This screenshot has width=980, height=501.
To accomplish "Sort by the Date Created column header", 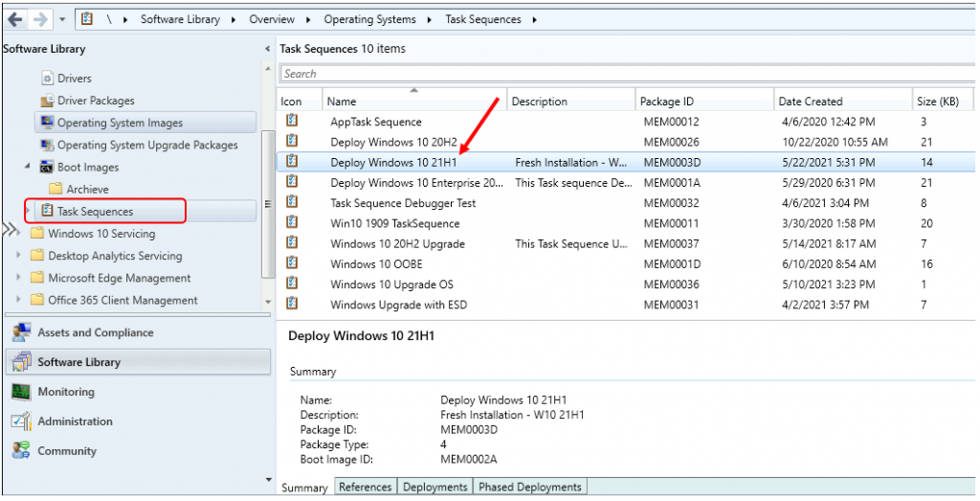I will [x=843, y=101].
